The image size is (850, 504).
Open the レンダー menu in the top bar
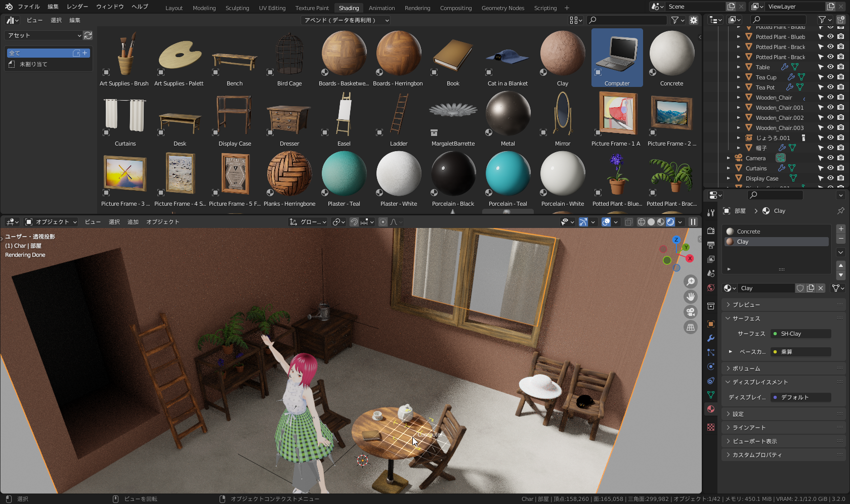tap(77, 7)
